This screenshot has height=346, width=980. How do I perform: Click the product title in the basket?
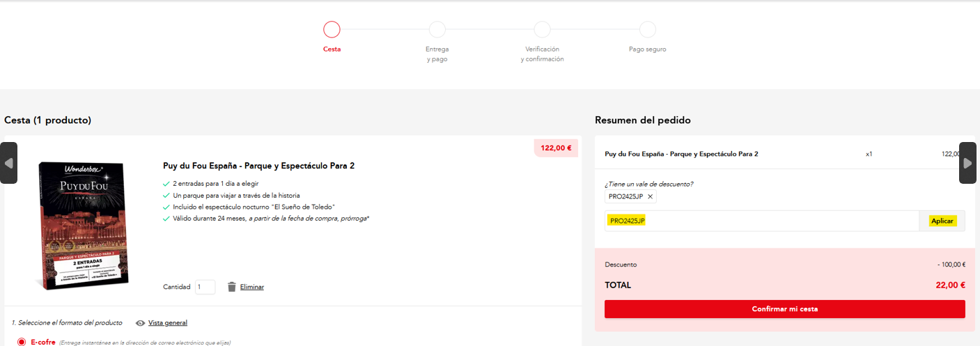click(x=259, y=166)
